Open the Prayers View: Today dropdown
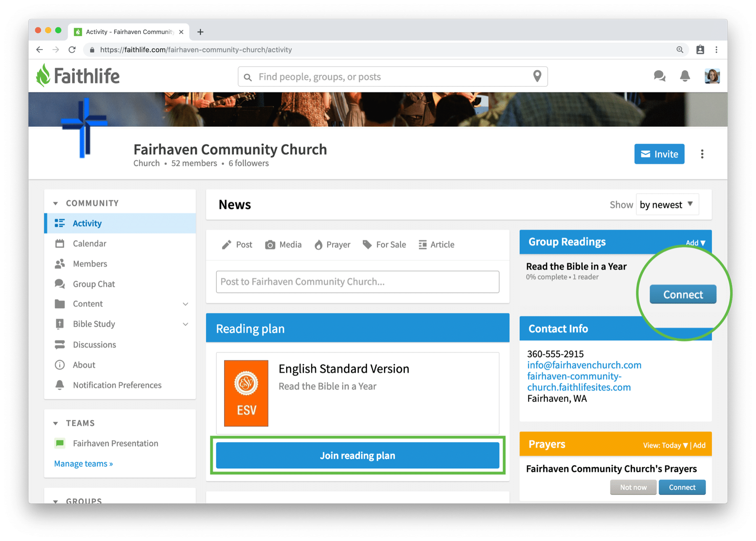 [665, 445]
